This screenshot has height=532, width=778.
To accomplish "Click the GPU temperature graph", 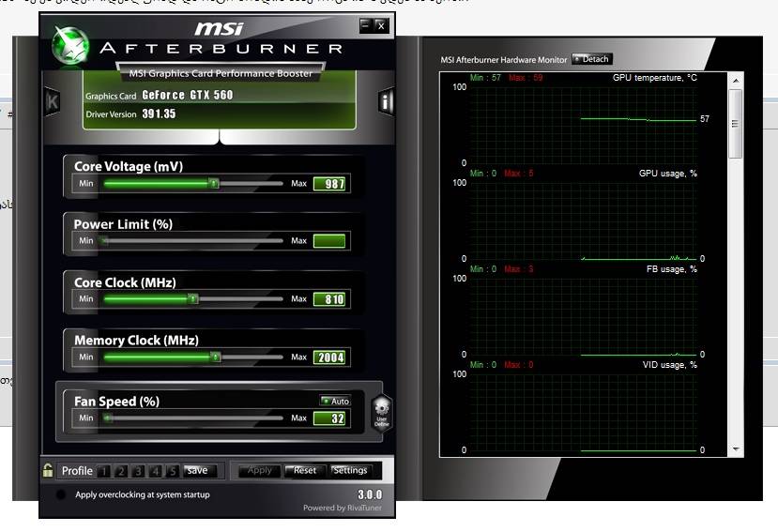I will click(583, 125).
